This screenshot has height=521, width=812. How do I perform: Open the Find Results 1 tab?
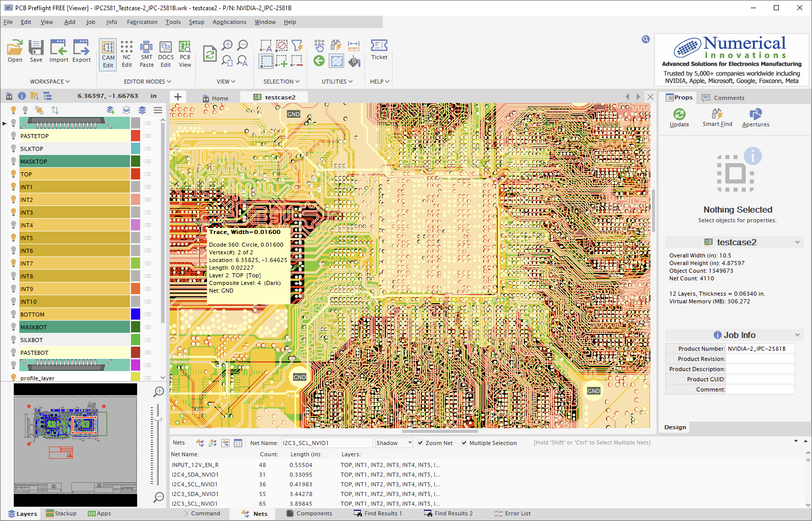[378, 513]
